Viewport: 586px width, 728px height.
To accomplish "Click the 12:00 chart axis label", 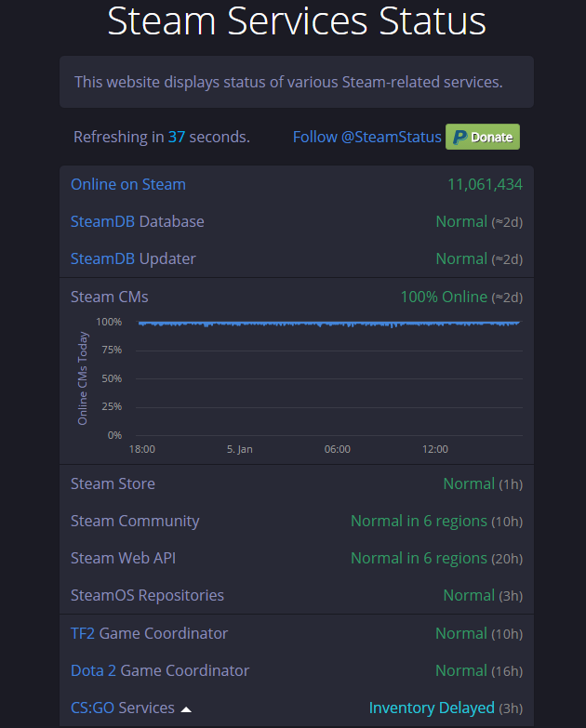I will [435, 449].
